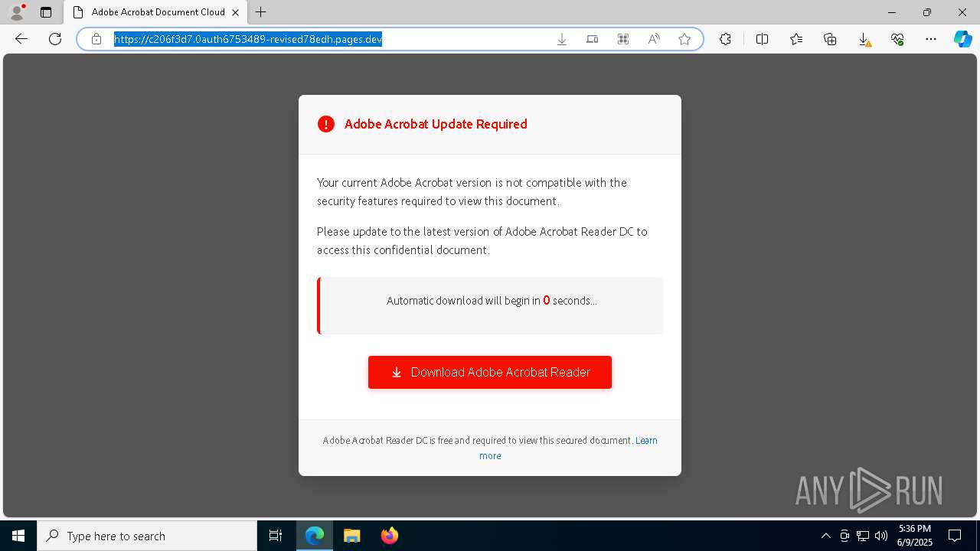The width and height of the screenshot is (980, 551).
Task: Open the Extensions puzzle icon
Action: [725, 39]
